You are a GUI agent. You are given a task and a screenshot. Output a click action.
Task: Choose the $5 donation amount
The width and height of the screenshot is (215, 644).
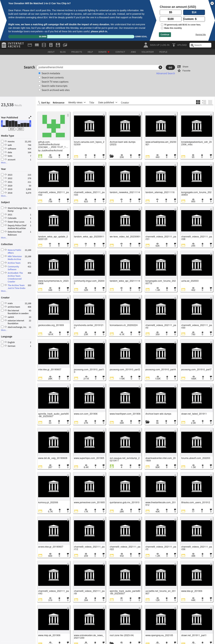(x=170, y=12)
